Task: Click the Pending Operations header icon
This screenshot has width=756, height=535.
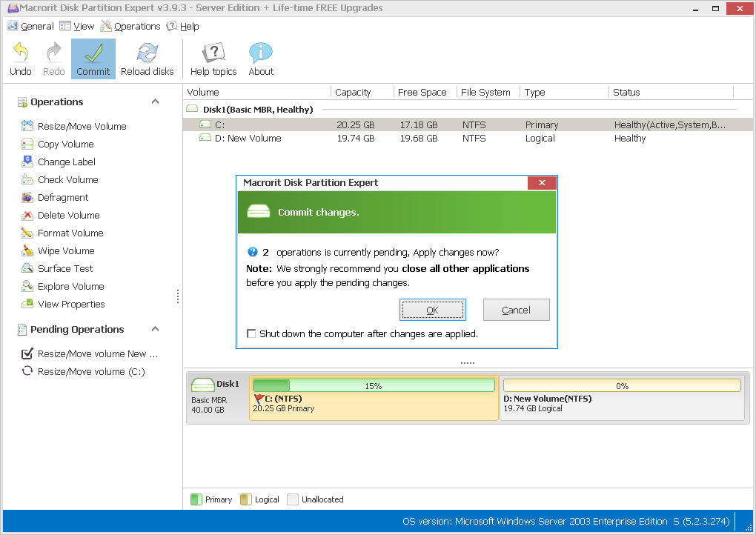Action: (x=22, y=330)
